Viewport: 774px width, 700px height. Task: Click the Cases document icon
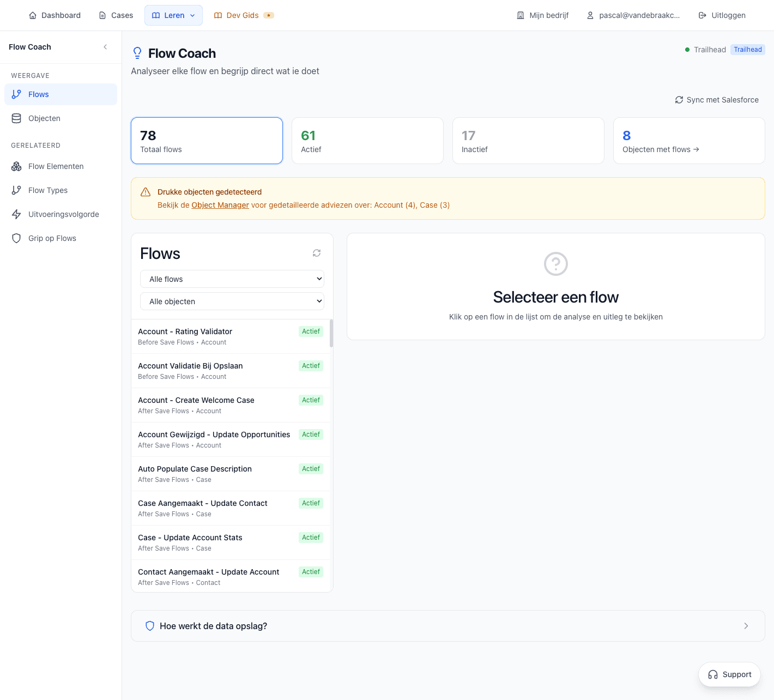pyautogui.click(x=102, y=15)
